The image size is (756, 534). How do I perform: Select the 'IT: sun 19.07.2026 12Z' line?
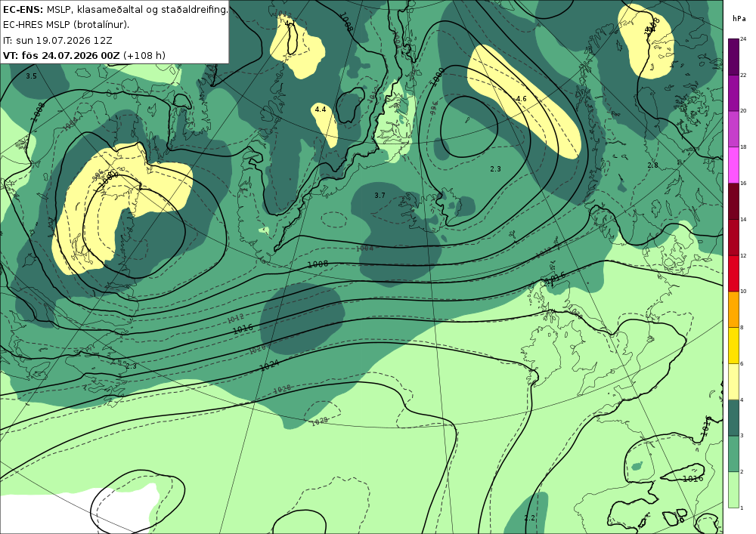click(57, 41)
